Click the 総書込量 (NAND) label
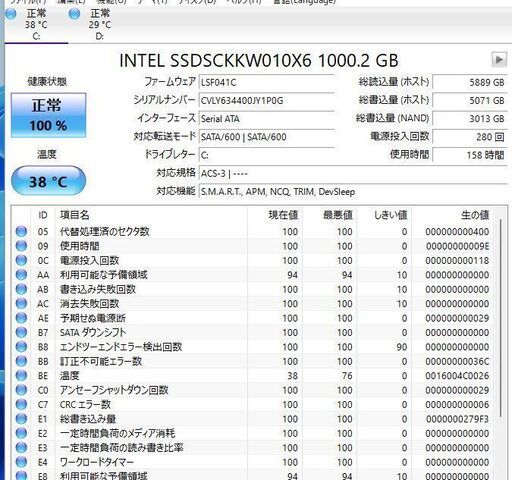Image resolution: width=512 pixels, height=480 pixels. click(x=392, y=118)
